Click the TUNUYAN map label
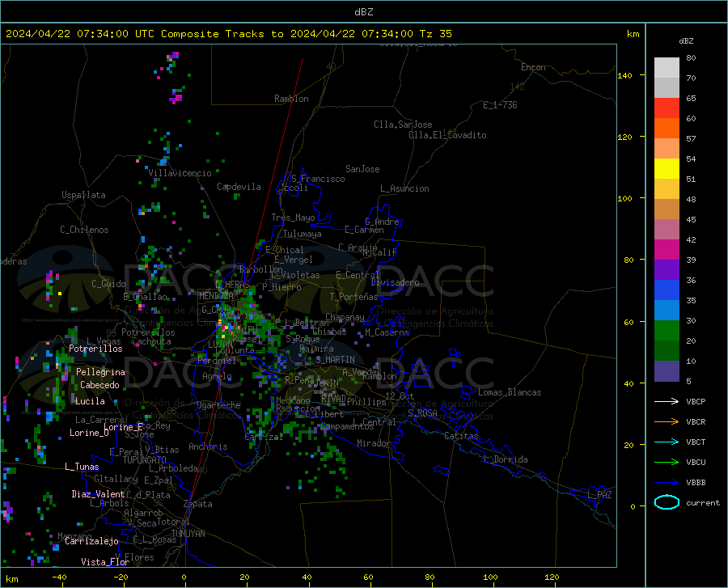 [188, 534]
